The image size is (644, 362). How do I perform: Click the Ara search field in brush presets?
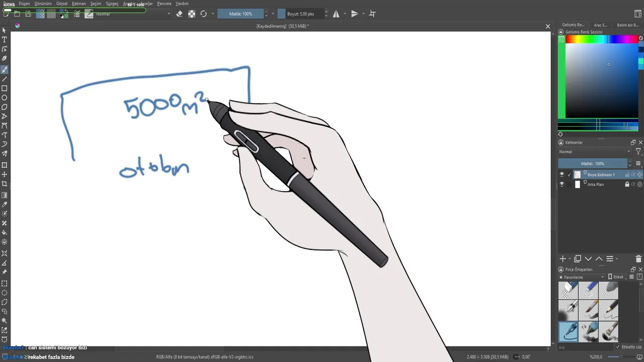coord(586,347)
